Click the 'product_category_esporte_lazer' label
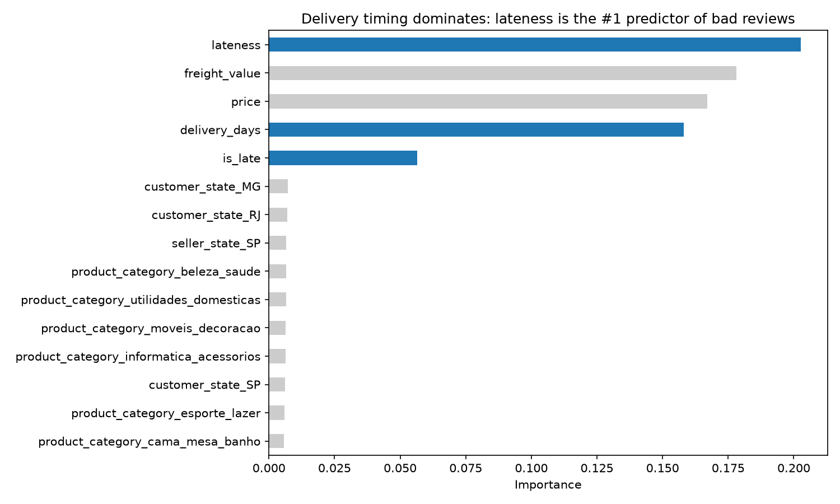The image size is (840, 504). (166, 413)
